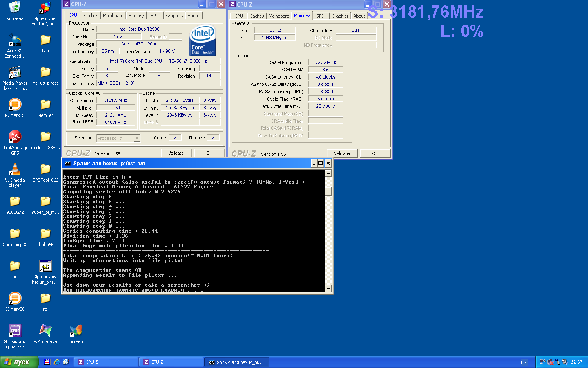Switch to CPU tab in right CPU-Z
The height and width of the screenshot is (368, 588).
pos(239,16)
